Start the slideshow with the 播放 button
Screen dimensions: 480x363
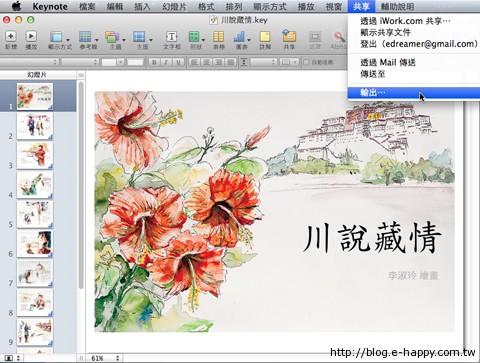31,36
